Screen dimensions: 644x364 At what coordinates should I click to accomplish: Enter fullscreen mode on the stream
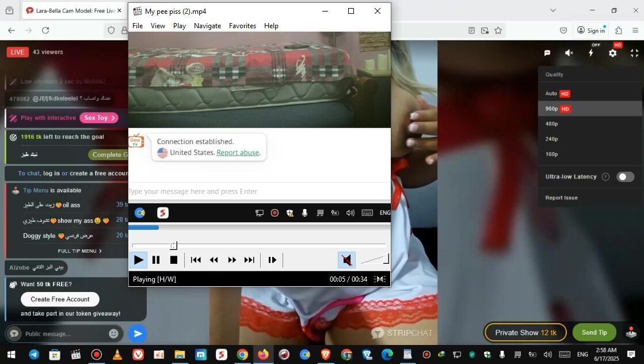click(x=634, y=53)
